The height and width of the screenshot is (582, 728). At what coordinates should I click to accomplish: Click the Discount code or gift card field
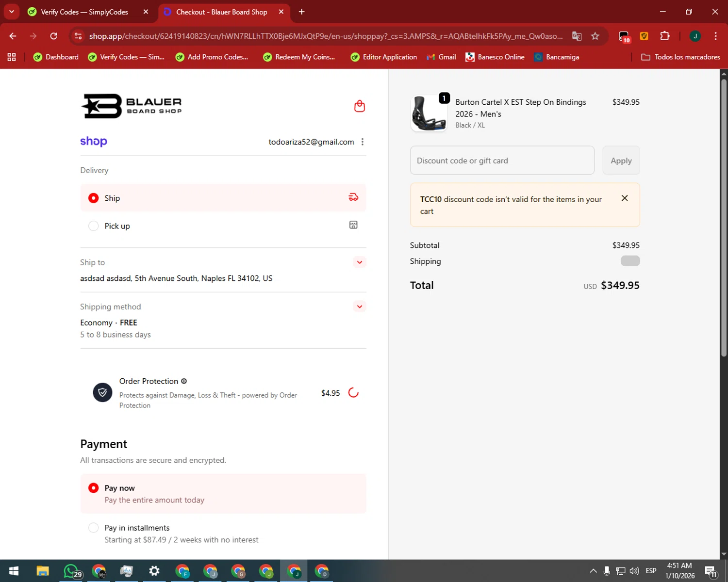502,161
